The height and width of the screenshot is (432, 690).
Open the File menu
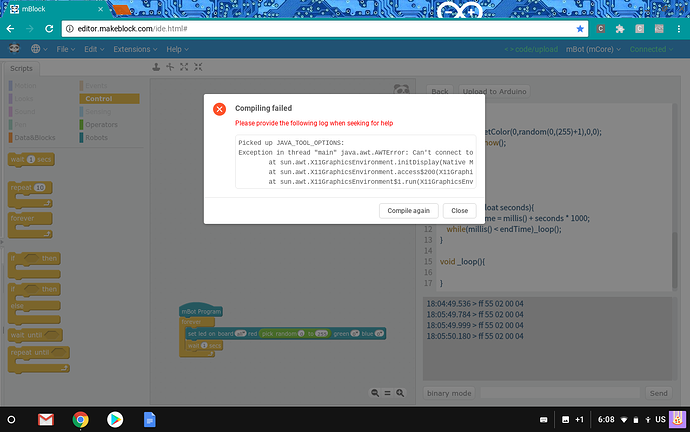pyautogui.click(x=66, y=49)
